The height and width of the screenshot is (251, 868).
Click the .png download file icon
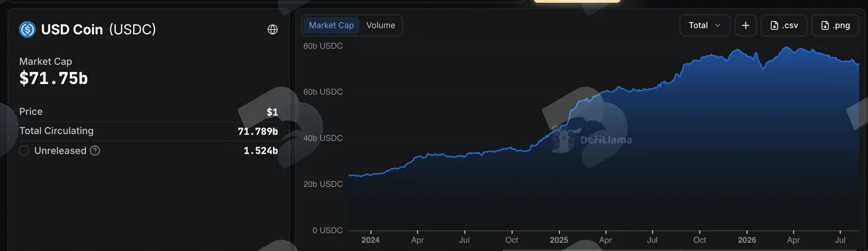coord(825,26)
